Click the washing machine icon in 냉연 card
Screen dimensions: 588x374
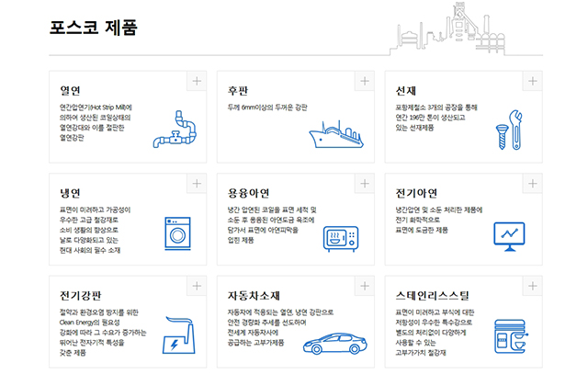click(x=177, y=233)
